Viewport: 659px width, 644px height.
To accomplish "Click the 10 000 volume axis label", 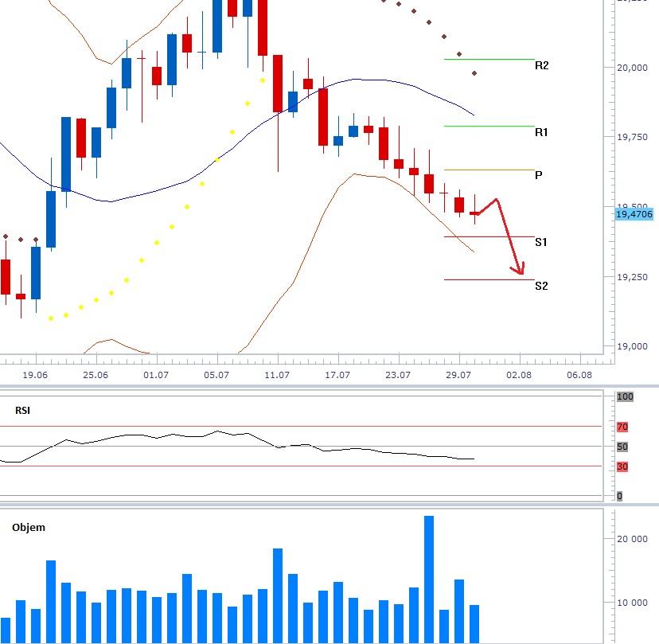I will point(632,603).
